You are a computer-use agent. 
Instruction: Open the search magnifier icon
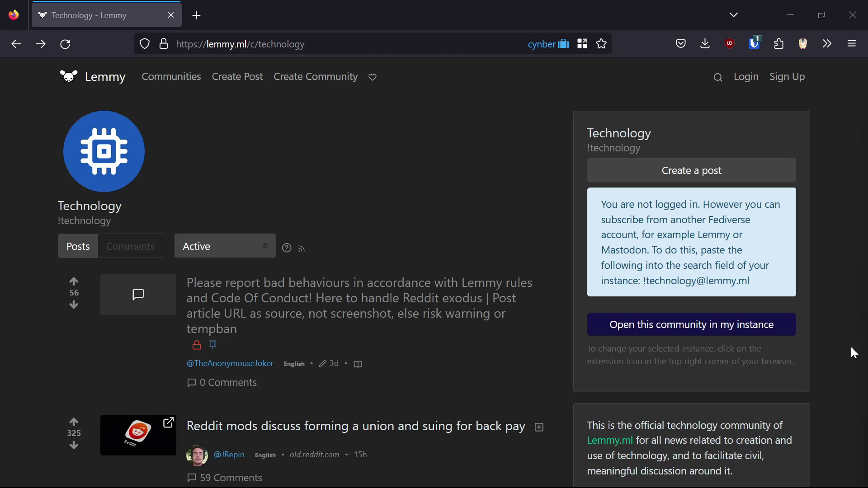pyautogui.click(x=718, y=77)
